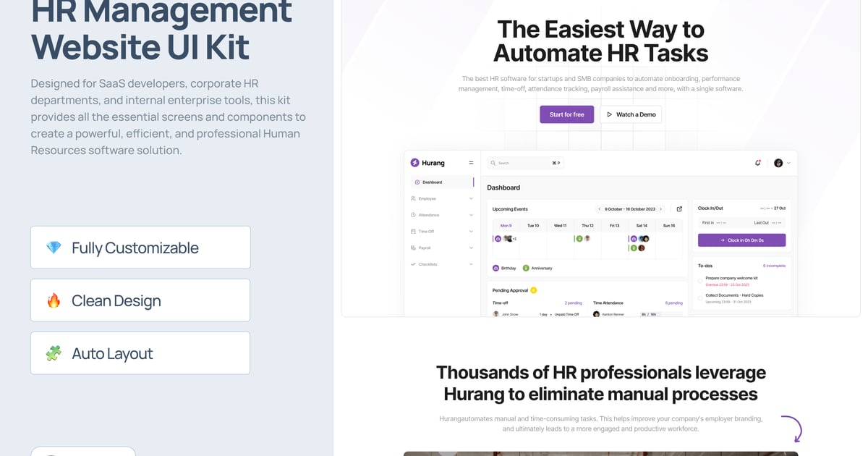Click the Birthday cake legend icon

click(x=495, y=268)
